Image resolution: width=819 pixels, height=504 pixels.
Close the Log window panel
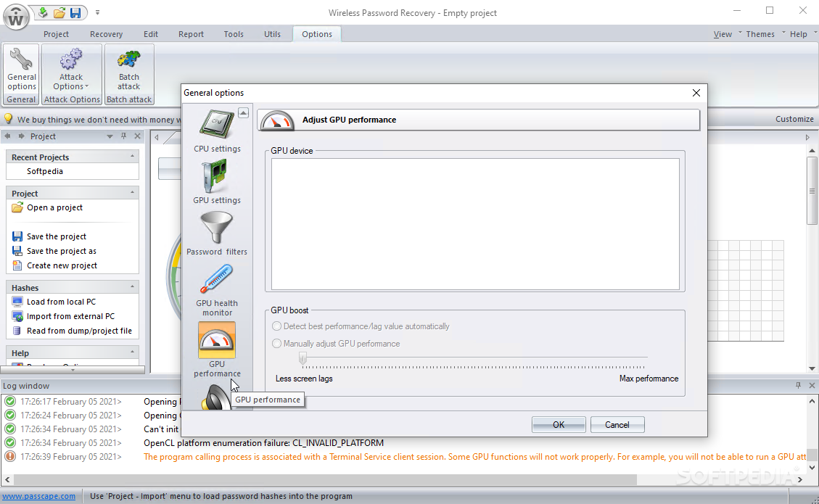click(x=812, y=386)
